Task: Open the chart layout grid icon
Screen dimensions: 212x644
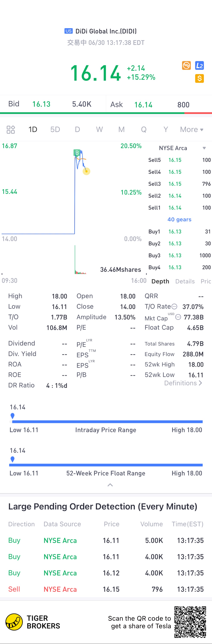Action: click(x=11, y=130)
